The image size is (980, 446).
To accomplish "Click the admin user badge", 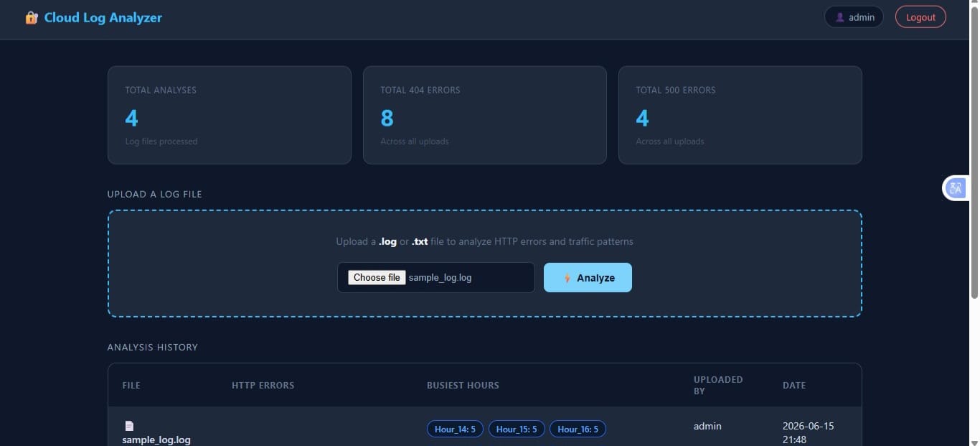I will (854, 17).
